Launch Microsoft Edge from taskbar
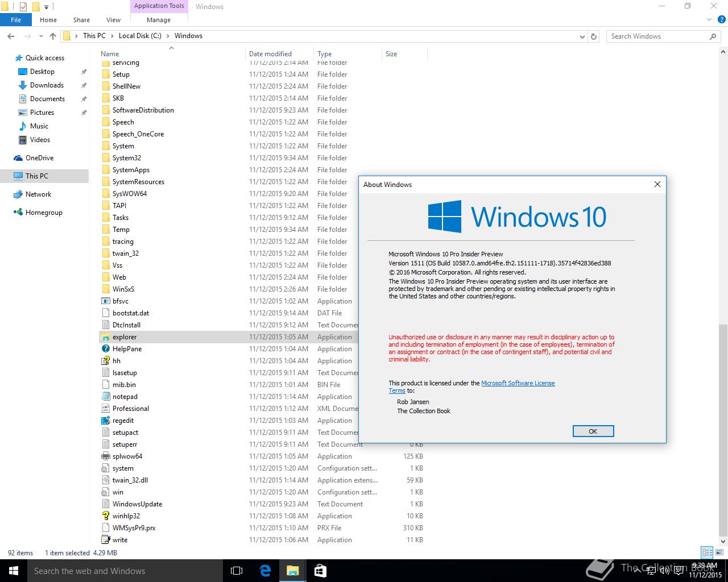728x582 pixels. point(265,571)
